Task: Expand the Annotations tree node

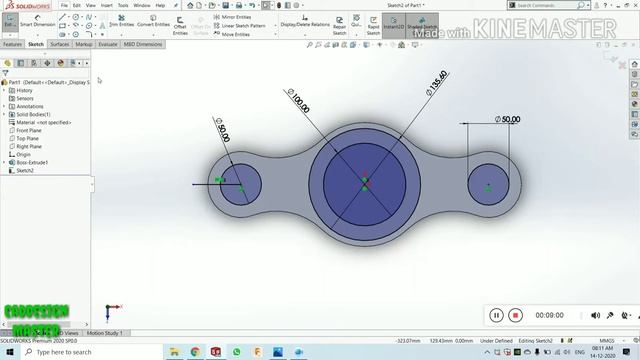Action: click(x=4, y=106)
